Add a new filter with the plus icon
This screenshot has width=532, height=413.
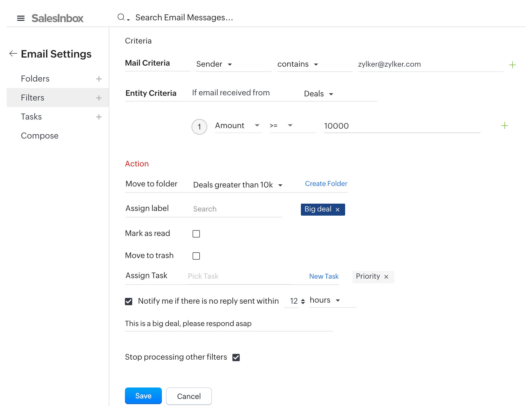point(99,98)
